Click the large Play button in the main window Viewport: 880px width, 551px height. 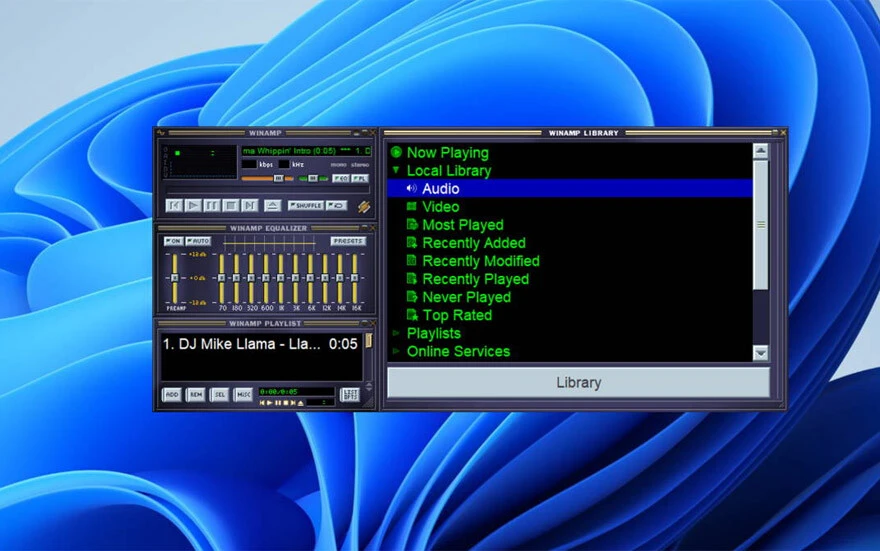193,205
